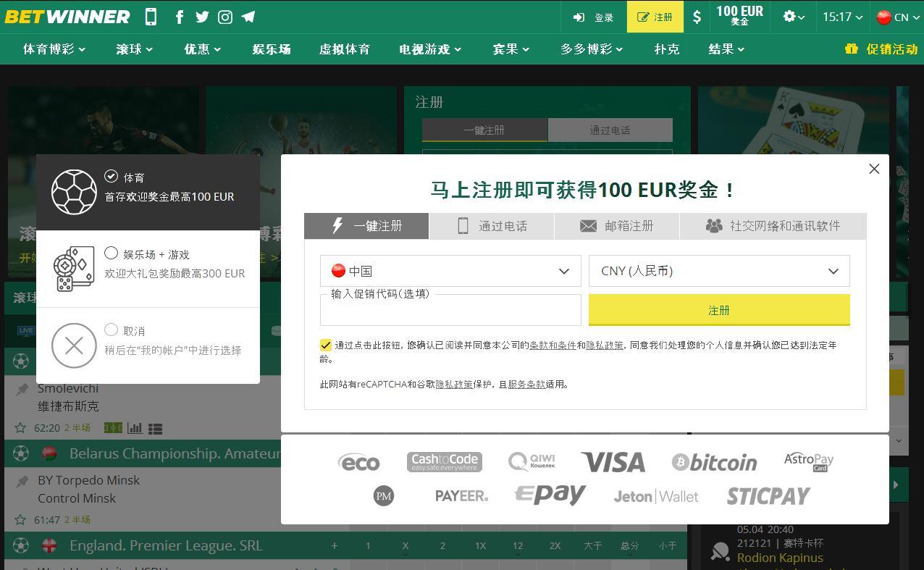Open the Instagram icon in header
The height and width of the screenshot is (570, 924).
coord(225,17)
